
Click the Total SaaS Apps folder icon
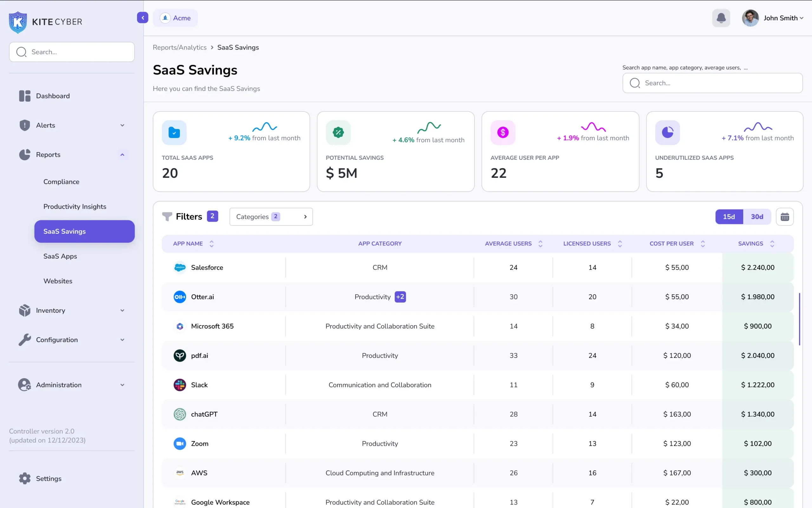(174, 132)
